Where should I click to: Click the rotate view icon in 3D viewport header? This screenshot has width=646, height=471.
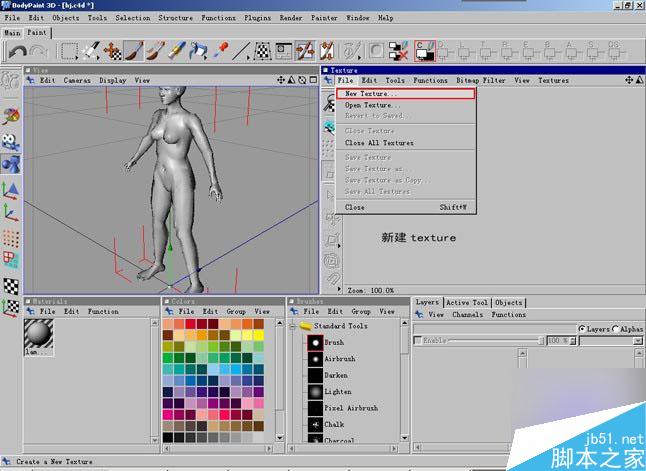(x=302, y=80)
